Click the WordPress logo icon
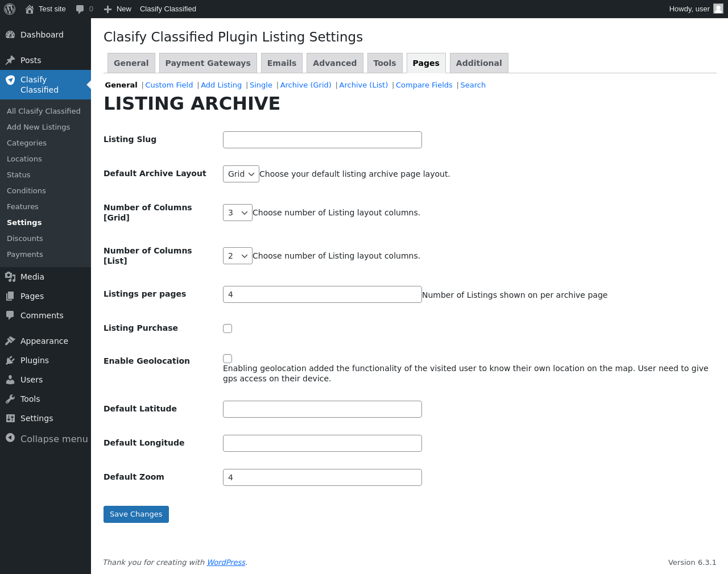 click(10, 9)
